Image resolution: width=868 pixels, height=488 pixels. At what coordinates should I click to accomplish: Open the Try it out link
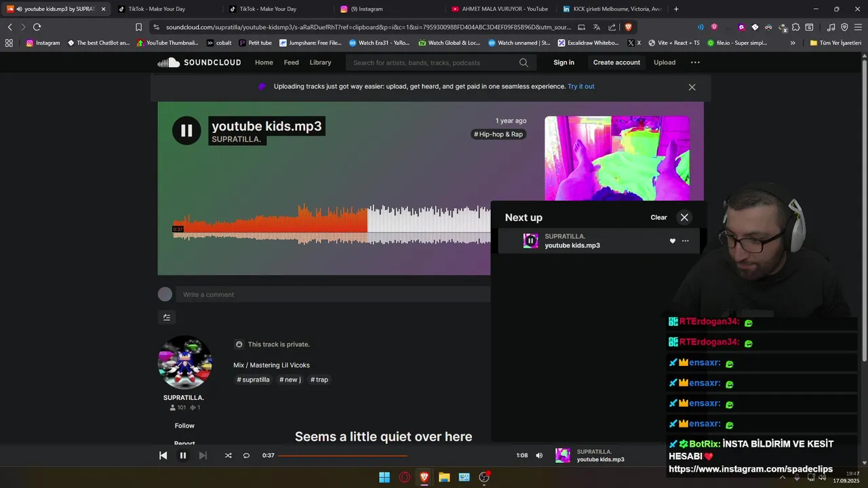[x=581, y=86]
